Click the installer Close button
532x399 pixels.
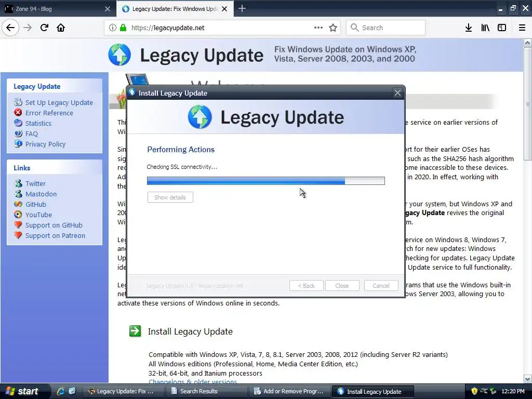[342, 285]
